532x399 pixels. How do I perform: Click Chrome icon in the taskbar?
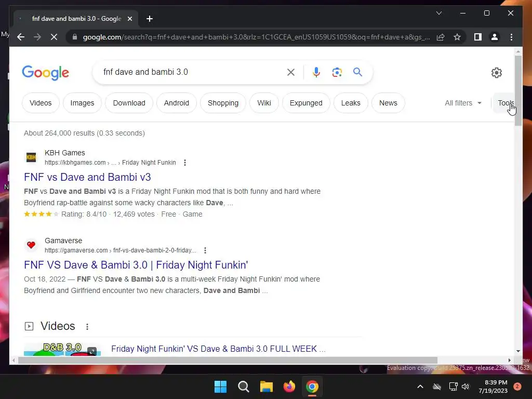(312, 387)
